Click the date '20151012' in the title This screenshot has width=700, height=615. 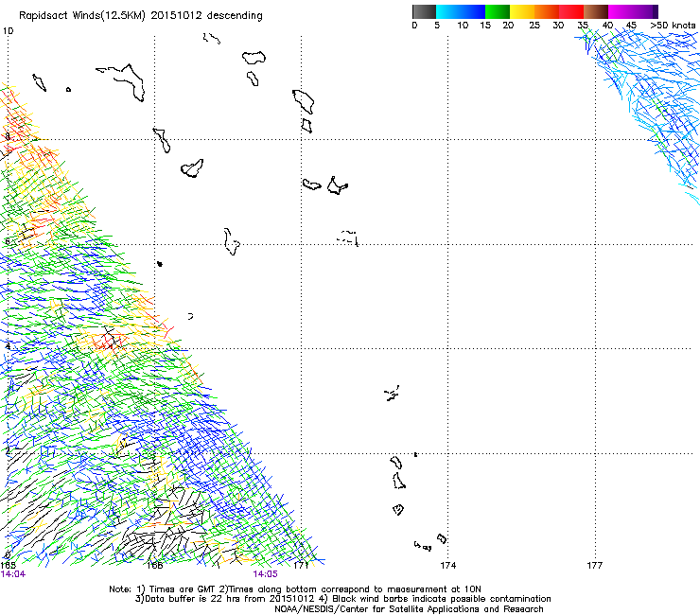(176, 16)
